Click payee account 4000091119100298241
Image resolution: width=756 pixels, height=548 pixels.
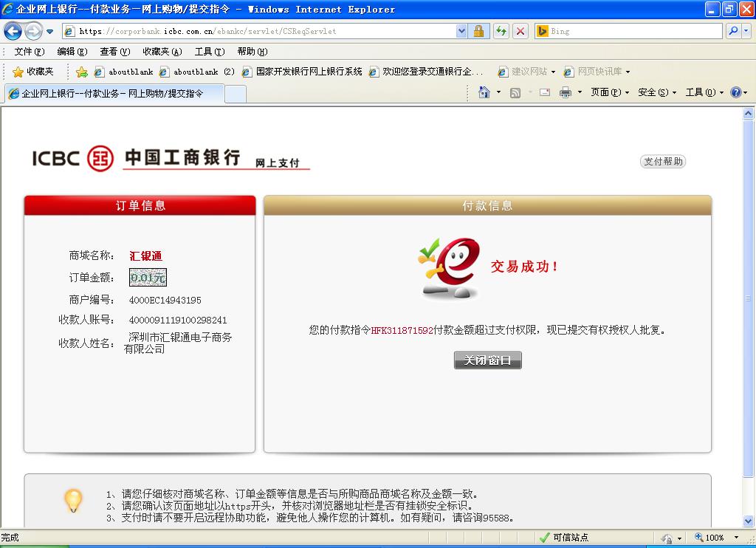pos(178,320)
